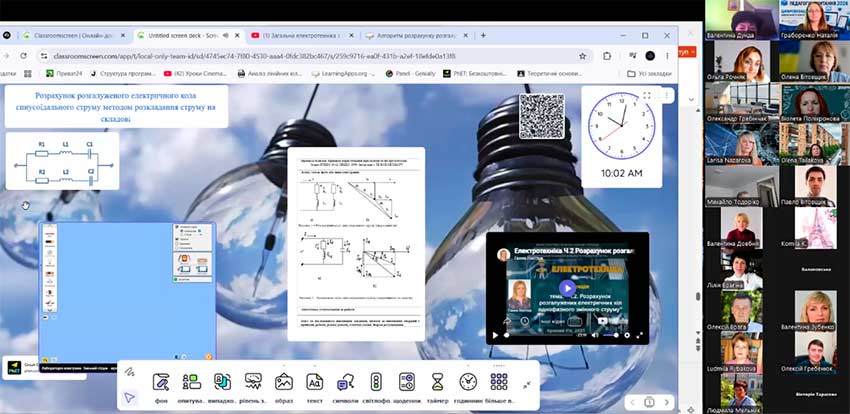Collapse the Classroomscreen widget toolbar

(x=527, y=385)
